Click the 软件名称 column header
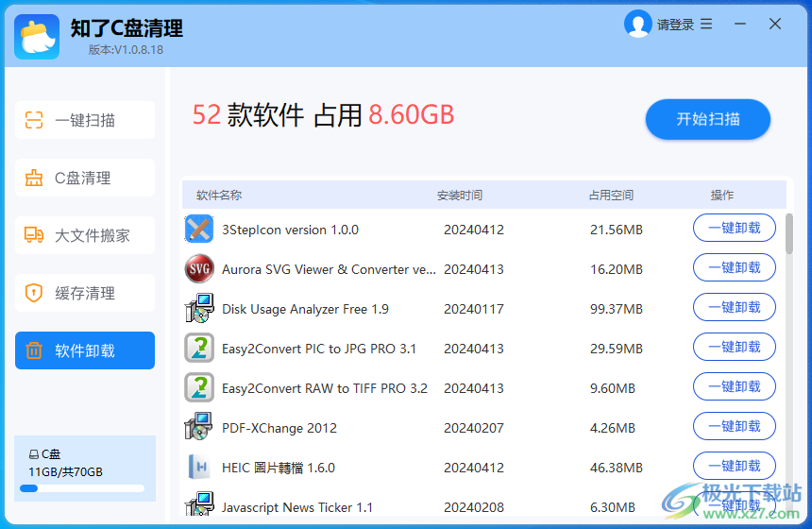This screenshot has height=529, width=812. point(219,196)
